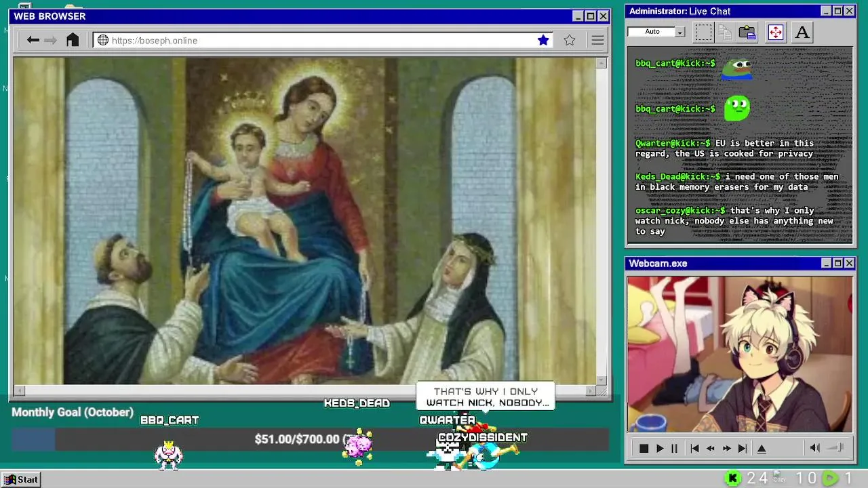
Task: Click the green Rumble play icon
Action: point(830,479)
